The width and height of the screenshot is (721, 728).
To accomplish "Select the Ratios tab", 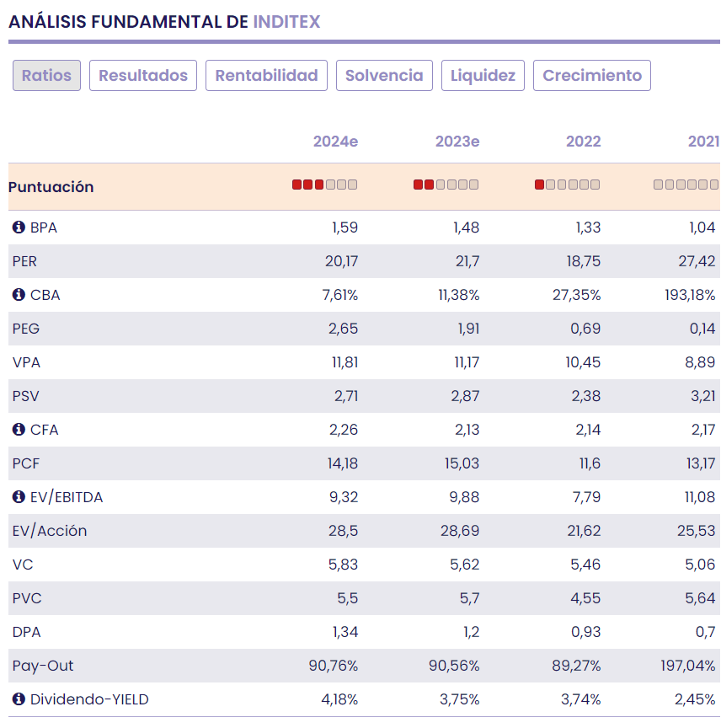I will (47, 75).
